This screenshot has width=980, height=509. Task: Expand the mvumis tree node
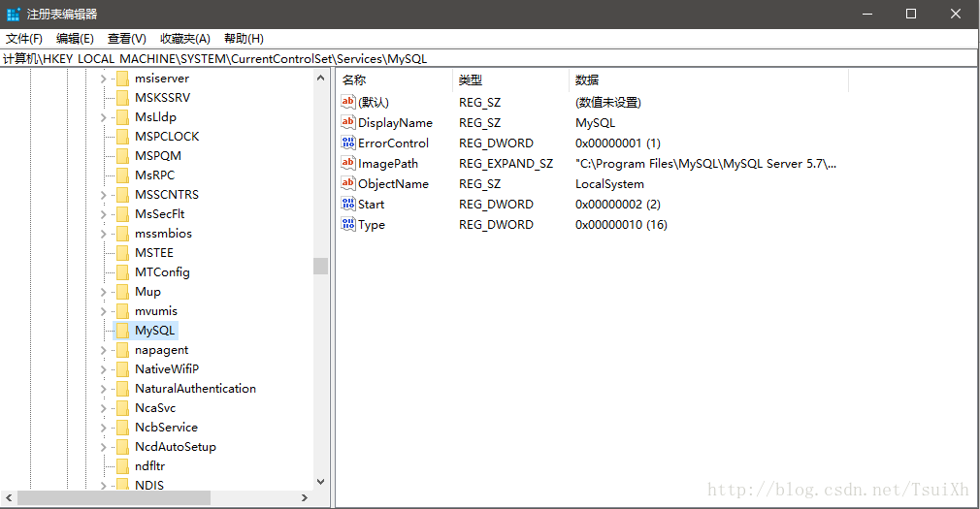click(x=103, y=311)
